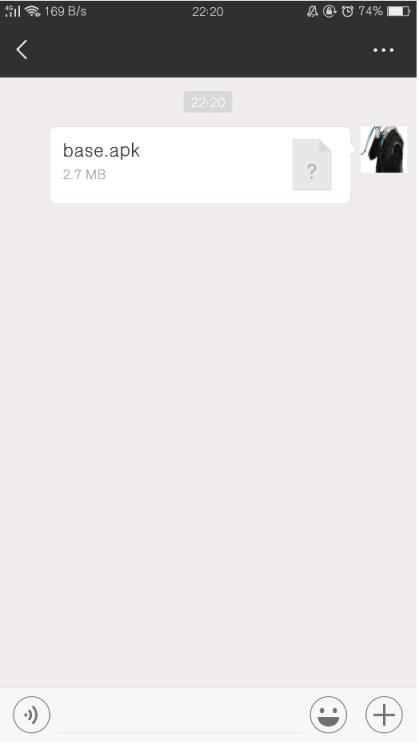Tap the rotation lock status icon

(x=329, y=11)
